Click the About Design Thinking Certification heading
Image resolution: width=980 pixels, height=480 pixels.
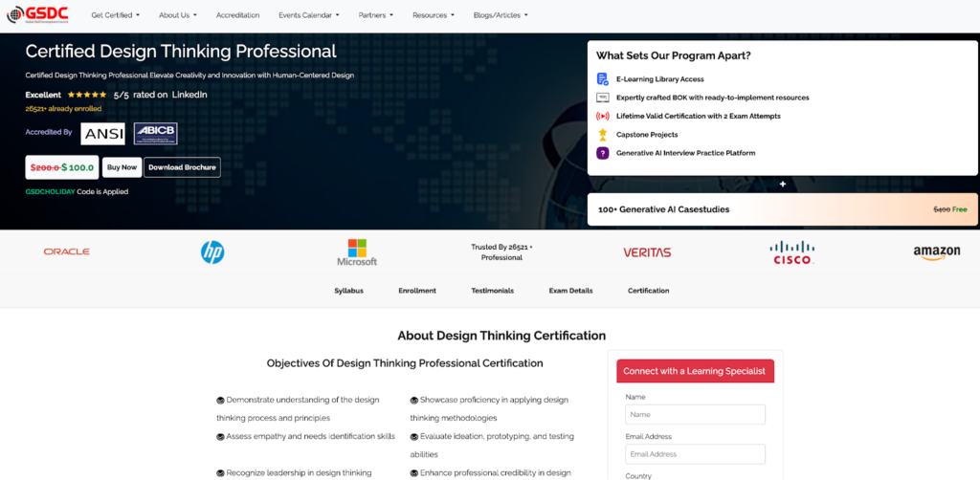(501, 336)
